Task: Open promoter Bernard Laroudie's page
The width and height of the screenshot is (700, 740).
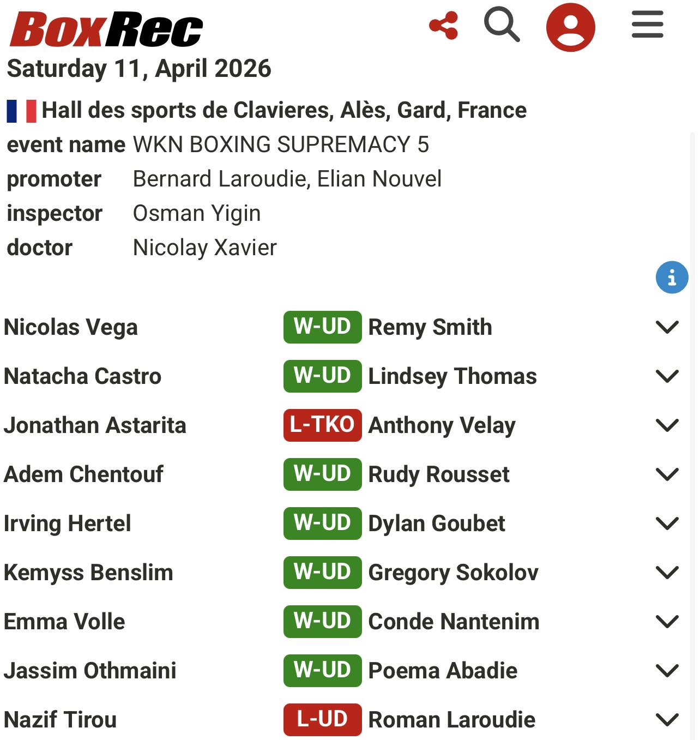Action: pos(220,179)
